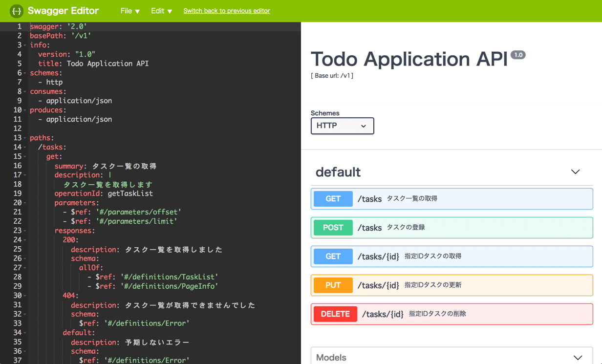Fold the 200 response block at line 24

coord(25,240)
